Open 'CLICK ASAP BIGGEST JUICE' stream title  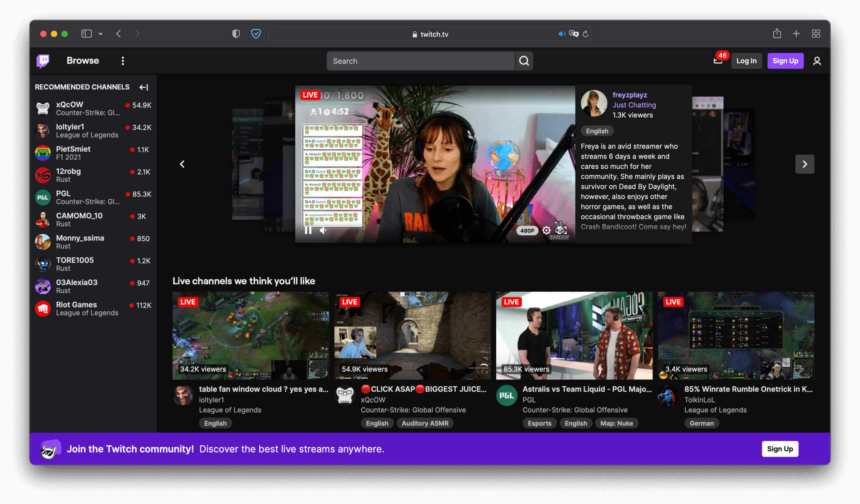click(x=424, y=389)
